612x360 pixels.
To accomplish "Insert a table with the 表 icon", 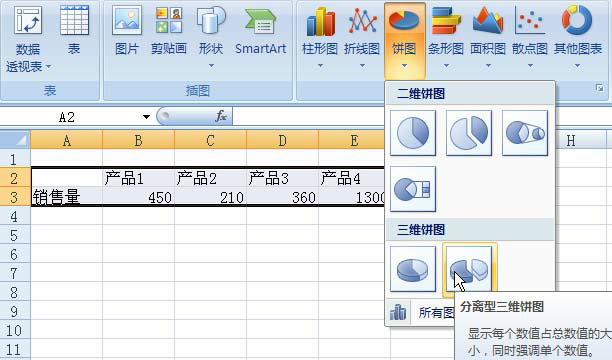I will [x=75, y=31].
